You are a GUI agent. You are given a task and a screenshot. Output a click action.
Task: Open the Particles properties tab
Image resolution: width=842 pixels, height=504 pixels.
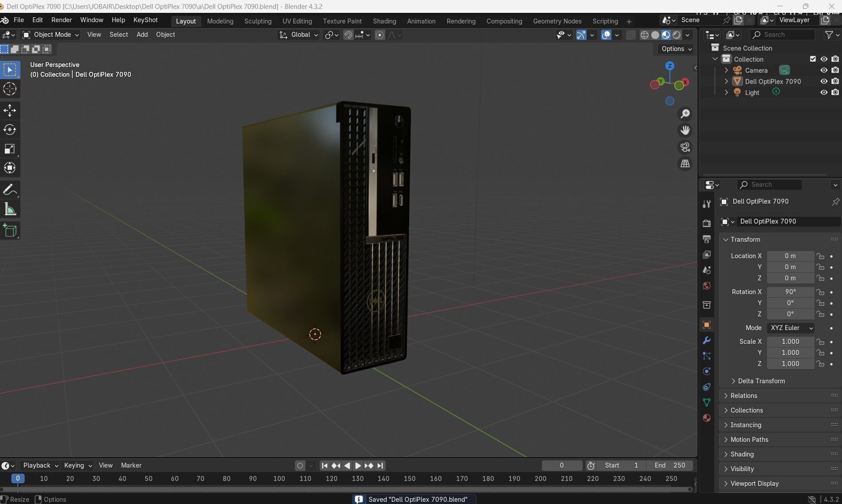point(707,356)
